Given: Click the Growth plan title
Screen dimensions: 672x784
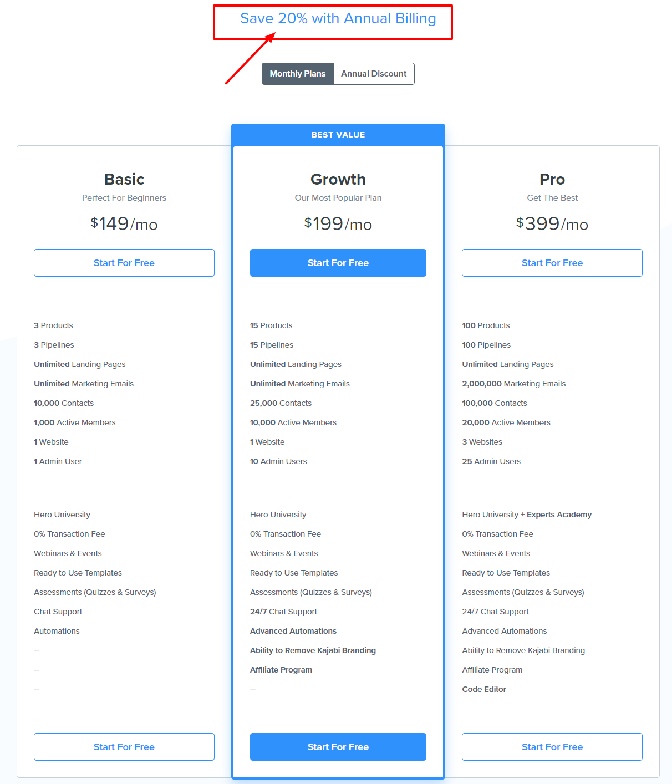Looking at the screenshot, I should pos(338,179).
